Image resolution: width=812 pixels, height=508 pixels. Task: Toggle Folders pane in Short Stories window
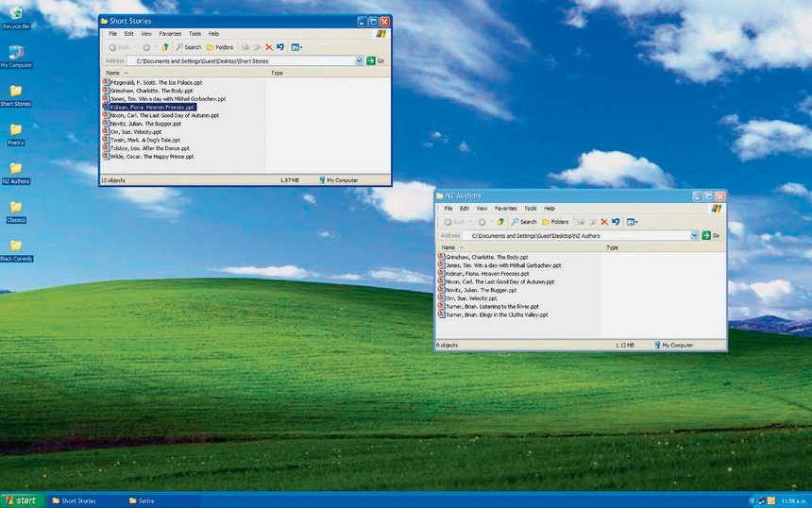[220, 47]
